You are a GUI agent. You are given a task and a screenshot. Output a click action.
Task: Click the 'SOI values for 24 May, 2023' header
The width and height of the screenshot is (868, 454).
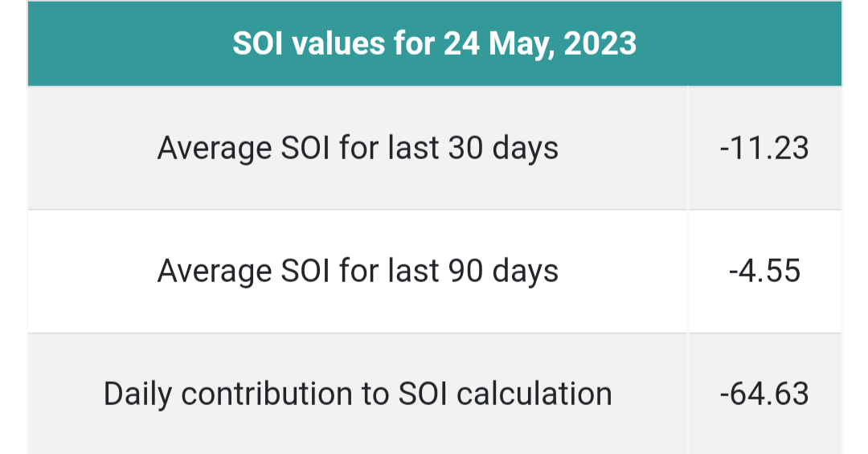(435, 43)
